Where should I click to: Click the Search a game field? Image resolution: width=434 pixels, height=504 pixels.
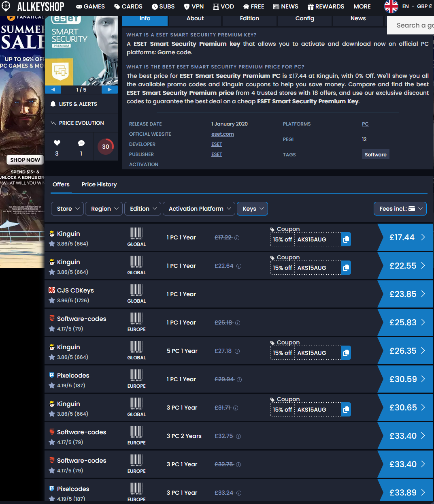(x=411, y=25)
